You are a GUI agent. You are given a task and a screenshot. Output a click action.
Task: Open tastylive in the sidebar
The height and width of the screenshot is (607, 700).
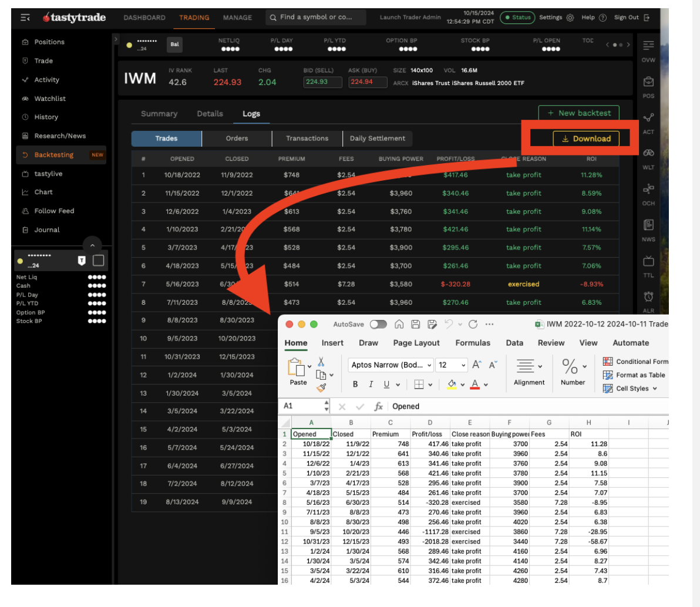(x=48, y=174)
